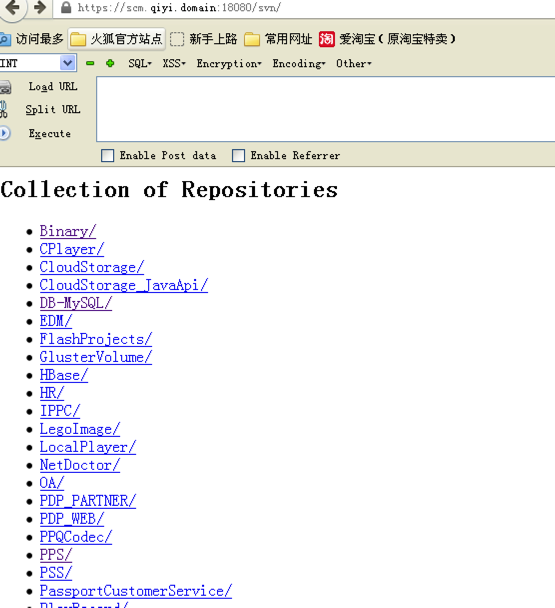Open the LocalPlayer/ repository link
Screen dimensions: 555x608
click(x=88, y=447)
